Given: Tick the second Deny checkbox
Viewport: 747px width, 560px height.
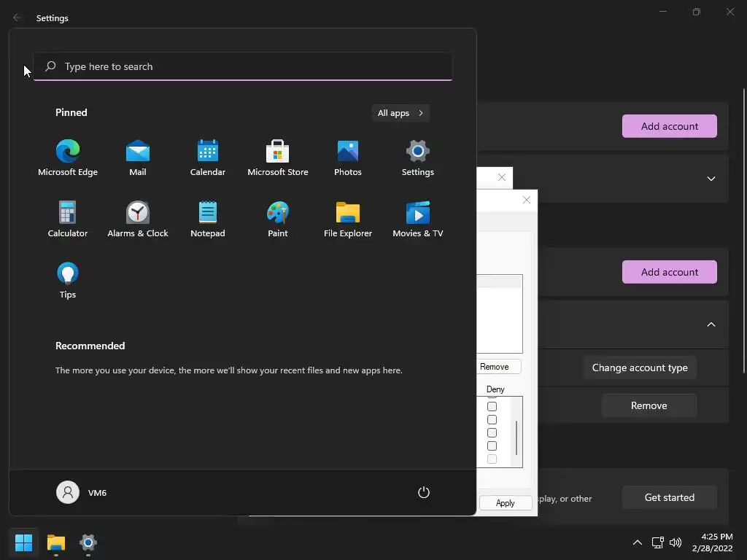Looking at the screenshot, I should click(x=492, y=419).
